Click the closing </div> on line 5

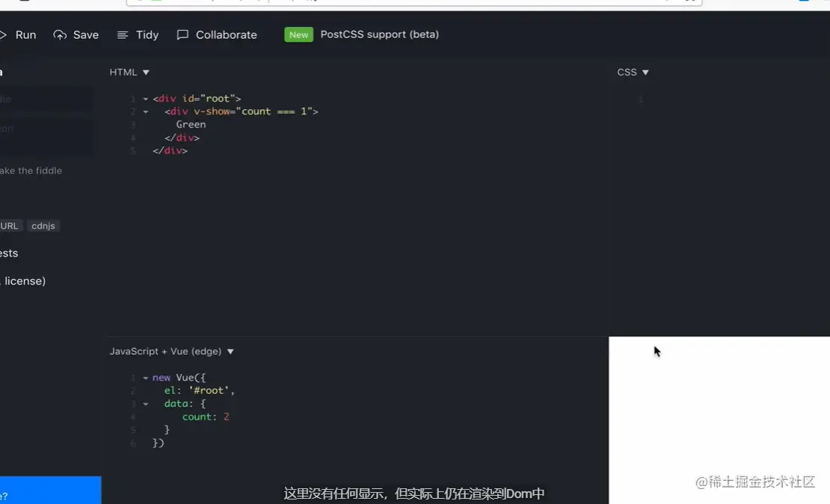[x=170, y=151]
